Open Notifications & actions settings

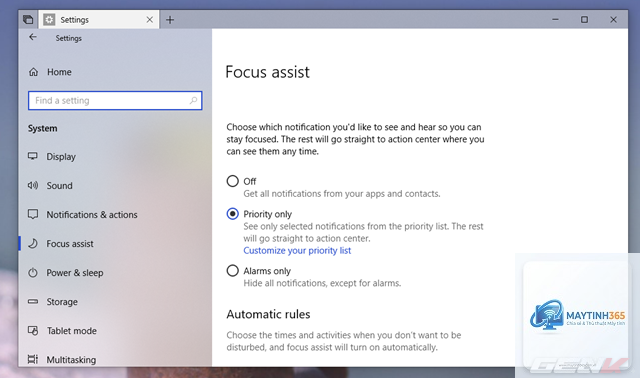tap(92, 215)
